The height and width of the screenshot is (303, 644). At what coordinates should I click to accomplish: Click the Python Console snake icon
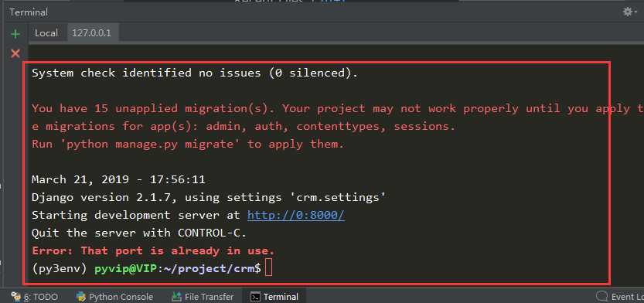click(x=81, y=297)
